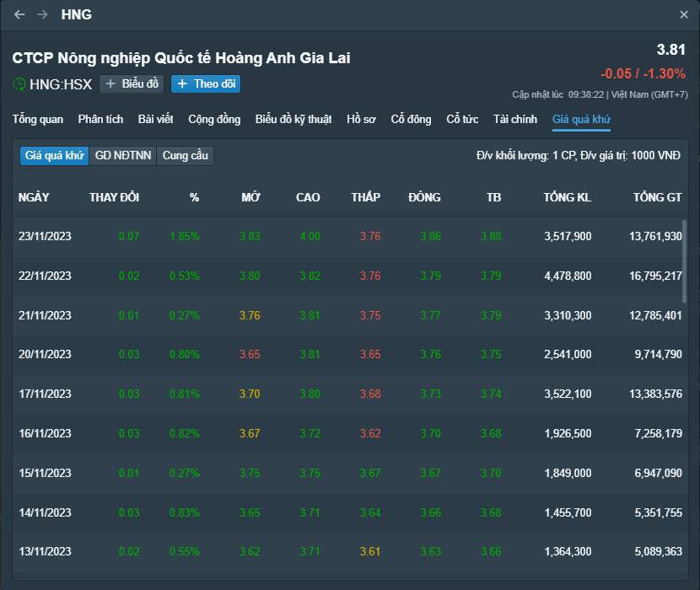Select the top Giá quá khứ tab
This screenshot has width=700, height=590.
581,119
